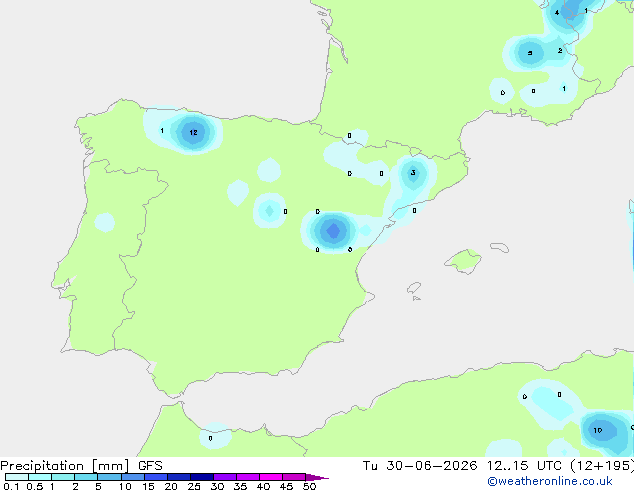
Task: Click the small rain patch over Portugal
Action: tap(105, 222)
